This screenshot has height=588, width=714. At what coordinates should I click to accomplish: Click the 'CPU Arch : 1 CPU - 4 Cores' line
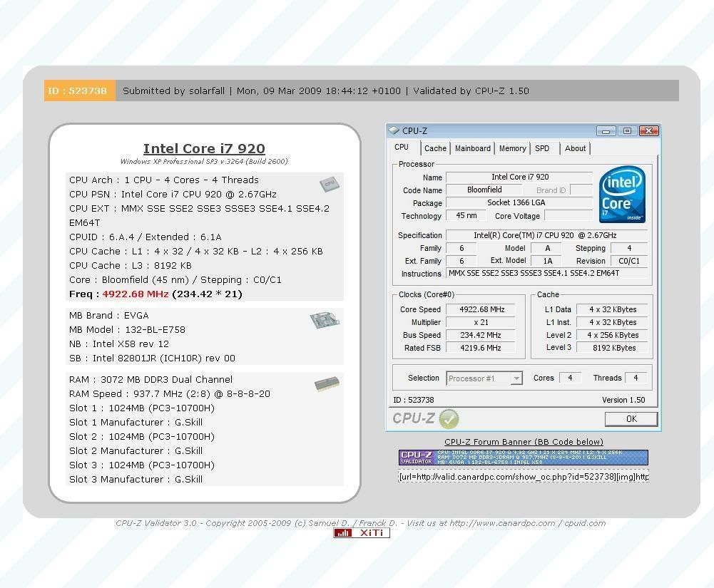point(164,180)
